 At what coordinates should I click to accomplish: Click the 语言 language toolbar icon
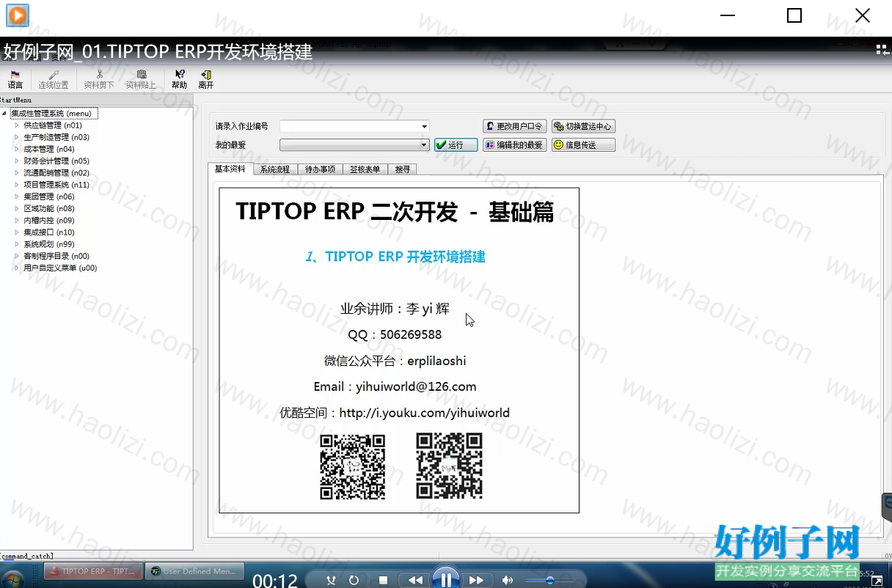click(15, 79)
